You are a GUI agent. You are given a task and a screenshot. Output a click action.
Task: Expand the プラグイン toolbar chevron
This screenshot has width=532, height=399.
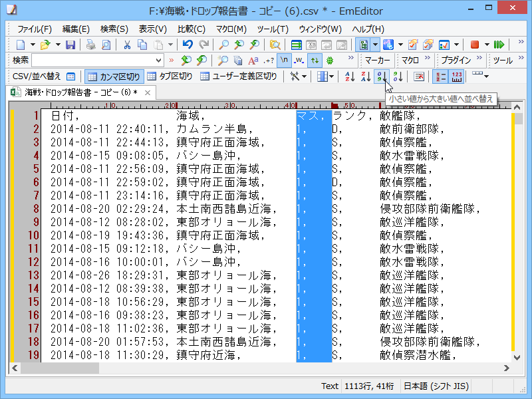point(479,60)
